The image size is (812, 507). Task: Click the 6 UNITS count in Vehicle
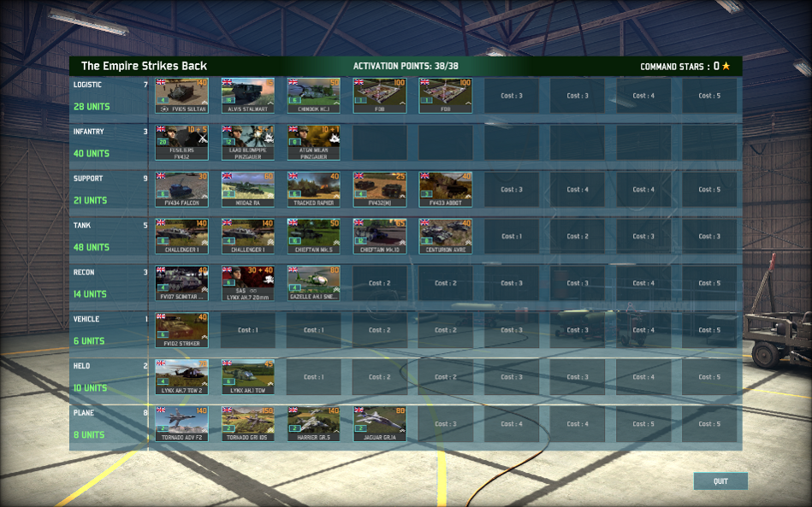pos(89,341)
